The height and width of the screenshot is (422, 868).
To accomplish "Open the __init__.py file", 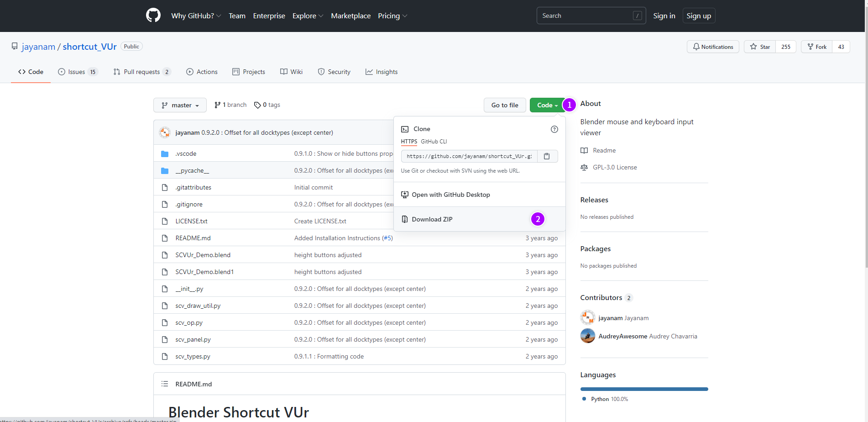I will point(189,289).
